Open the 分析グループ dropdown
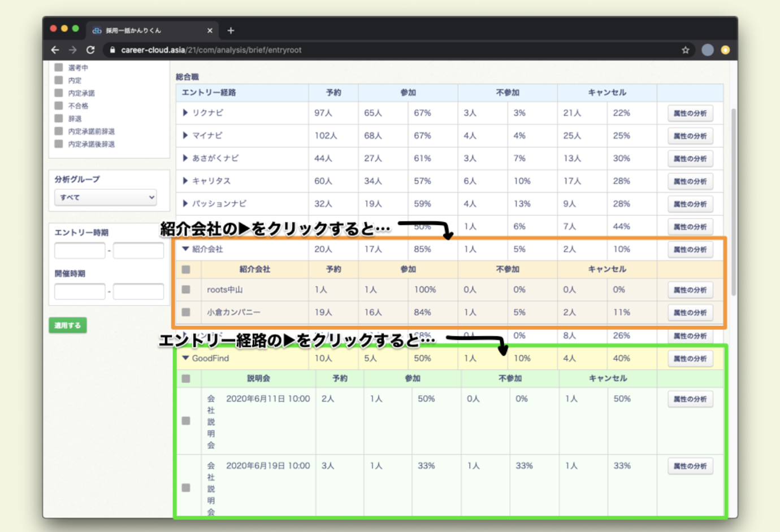 click(x=106, y=197)
